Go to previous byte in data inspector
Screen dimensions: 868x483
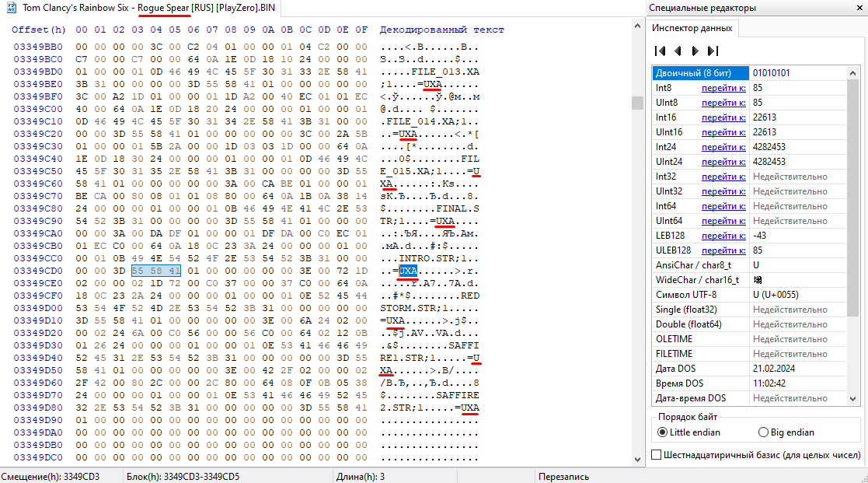678,51
